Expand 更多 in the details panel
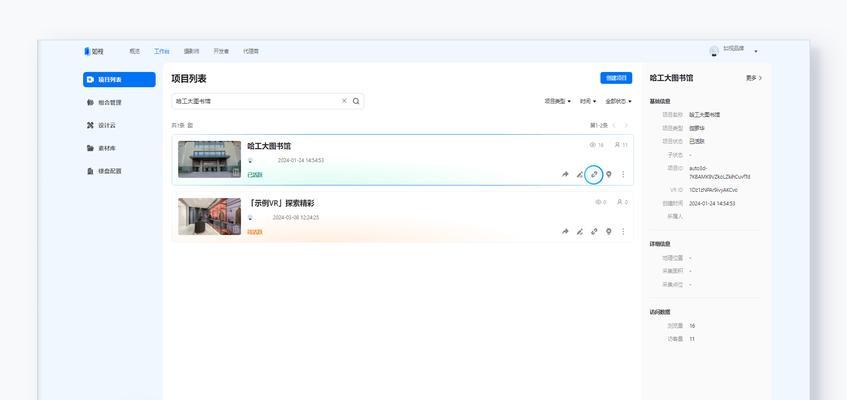The width and height of the screenshot is (847, 400). (x=754, y=78)
